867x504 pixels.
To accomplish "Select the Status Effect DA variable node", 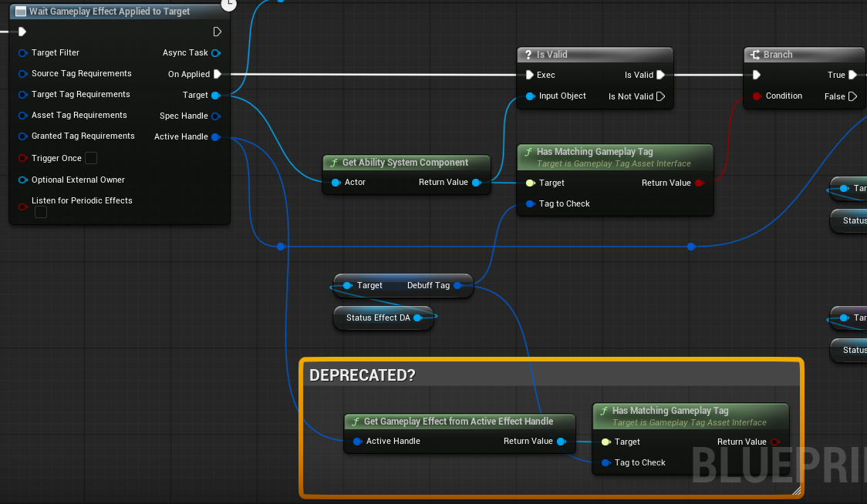I will click(383, 318).
